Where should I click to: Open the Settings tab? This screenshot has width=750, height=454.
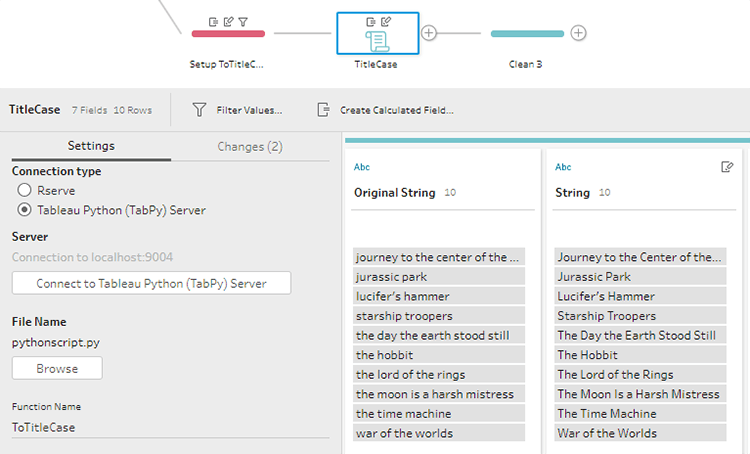click(91, 146)
